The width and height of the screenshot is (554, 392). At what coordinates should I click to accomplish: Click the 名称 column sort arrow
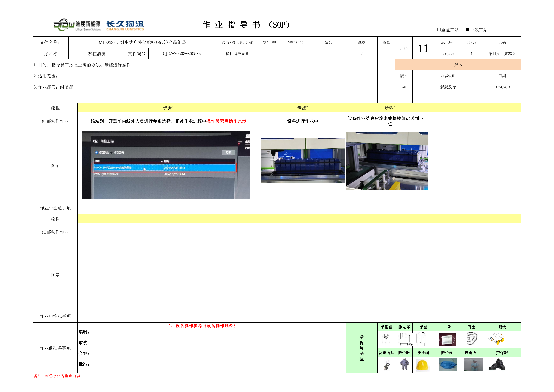[x=161, y=161]
